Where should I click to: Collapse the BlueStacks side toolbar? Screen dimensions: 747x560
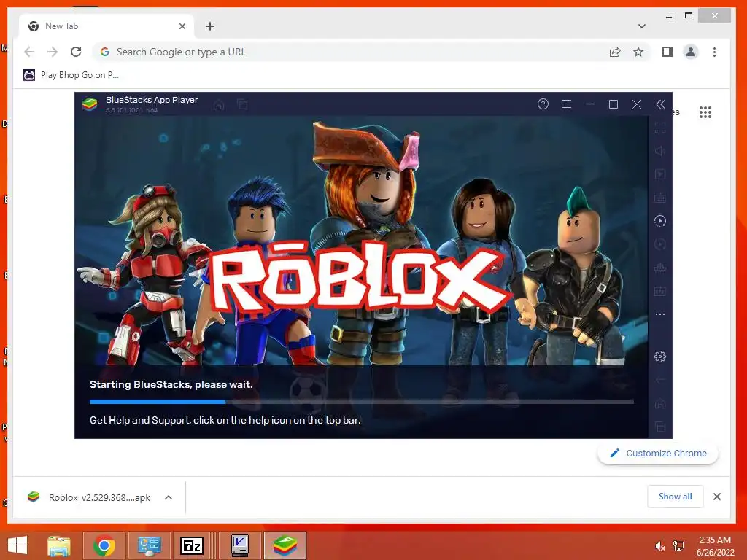(660, 104)
